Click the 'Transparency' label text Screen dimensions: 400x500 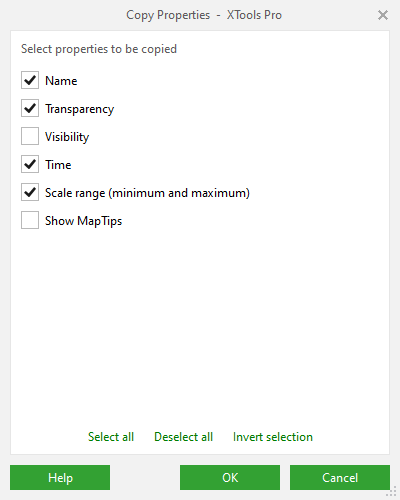coord(80,109)
